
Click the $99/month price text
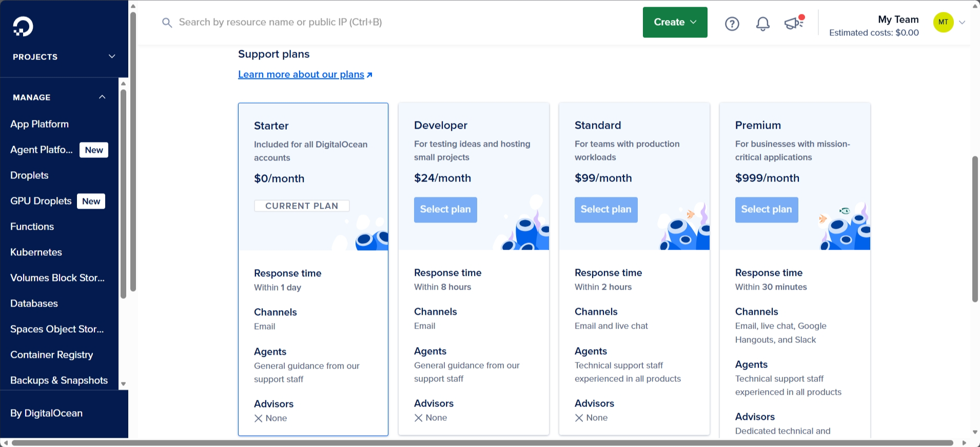coord(603,178)
